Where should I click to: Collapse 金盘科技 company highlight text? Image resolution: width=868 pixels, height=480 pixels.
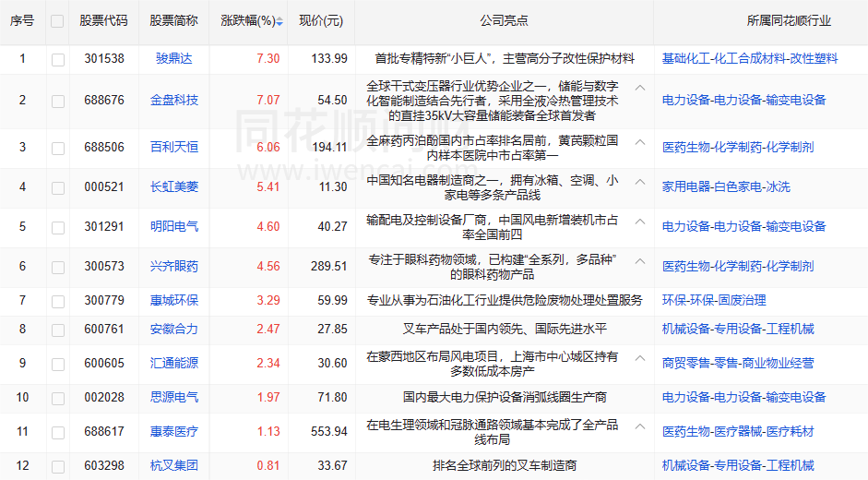(x=640, y=88)
